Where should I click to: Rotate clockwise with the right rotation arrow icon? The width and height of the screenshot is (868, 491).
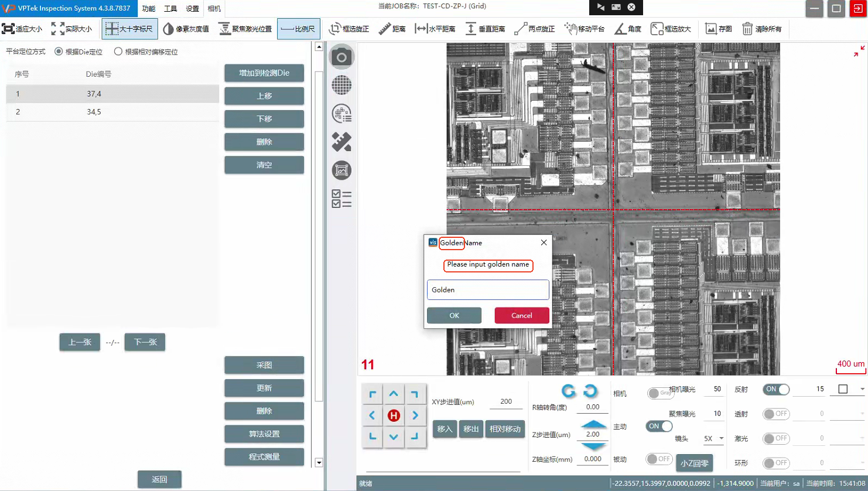click(x=590, y=391)
